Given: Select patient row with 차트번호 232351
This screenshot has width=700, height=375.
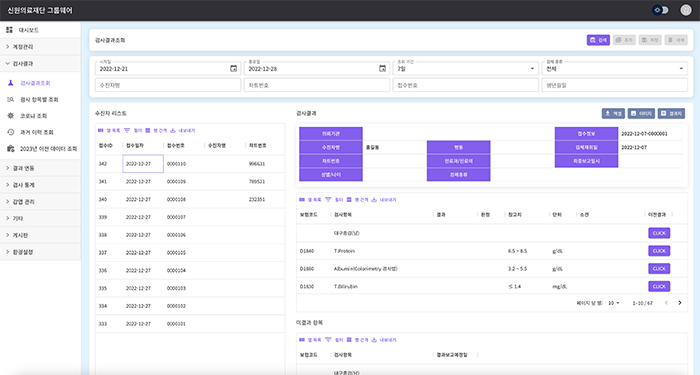Looking at the screenshot, I should pyautogui.click(x=190, y=200).
